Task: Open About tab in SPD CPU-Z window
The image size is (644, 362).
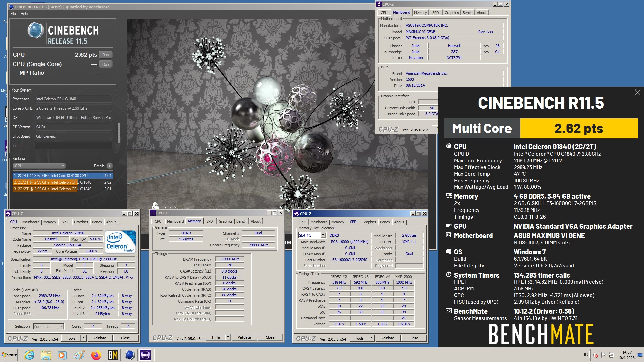Action: 399,222
